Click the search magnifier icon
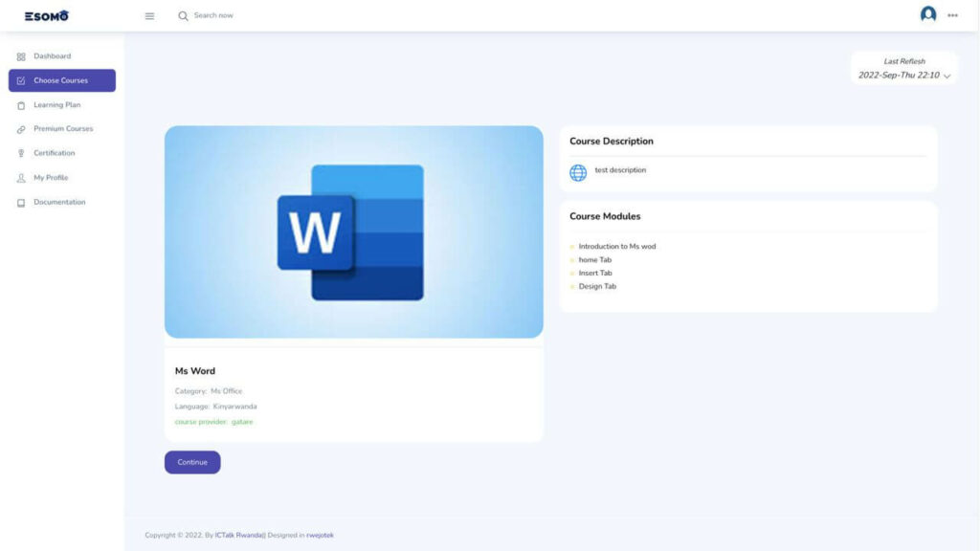The width and height of the screenshot is (980, 551). point(183,15)
